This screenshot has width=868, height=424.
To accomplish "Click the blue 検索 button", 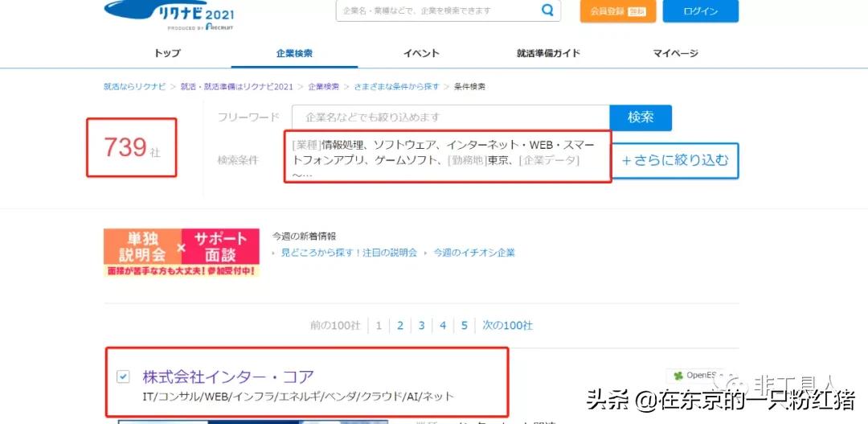I will (x=641, y=117).
